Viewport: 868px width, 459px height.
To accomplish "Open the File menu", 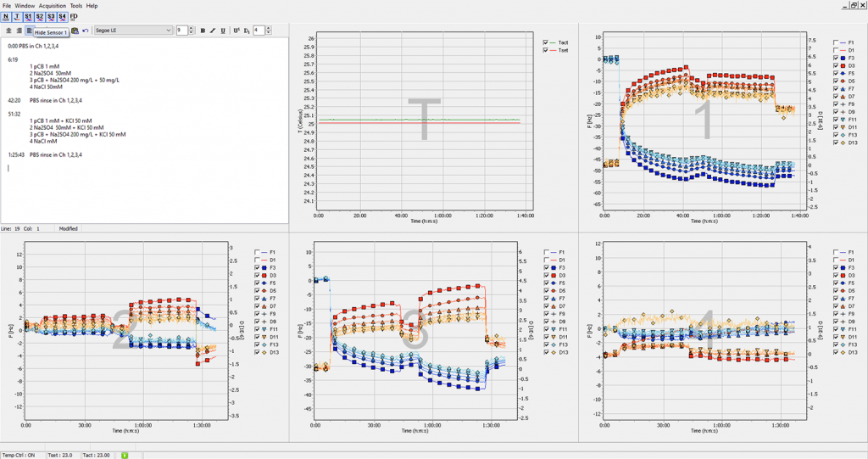I will click(x=7, y=6).
